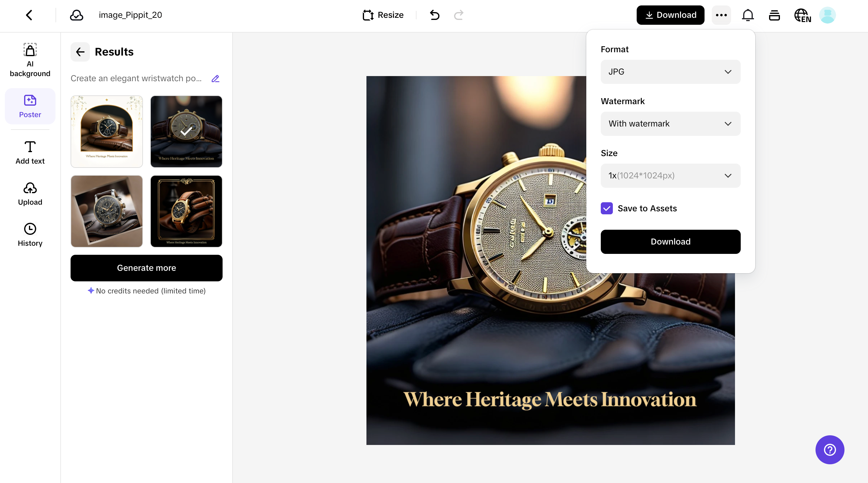Click the Generate more button
This screenshot has height=483, width=868.
click(146, 268)
